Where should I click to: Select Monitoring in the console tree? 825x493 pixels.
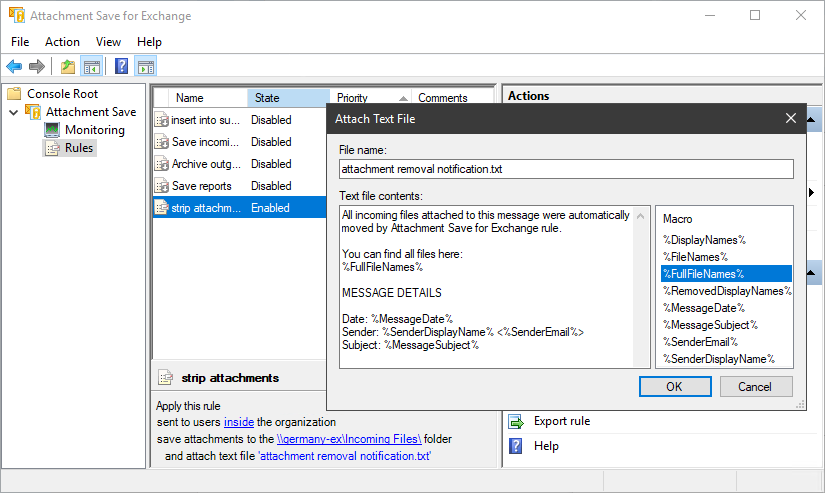(95, 130)
